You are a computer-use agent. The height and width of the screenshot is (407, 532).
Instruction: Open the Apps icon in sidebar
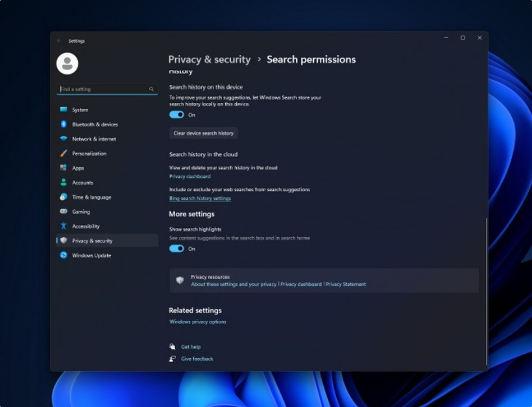[x=64, y=168]
